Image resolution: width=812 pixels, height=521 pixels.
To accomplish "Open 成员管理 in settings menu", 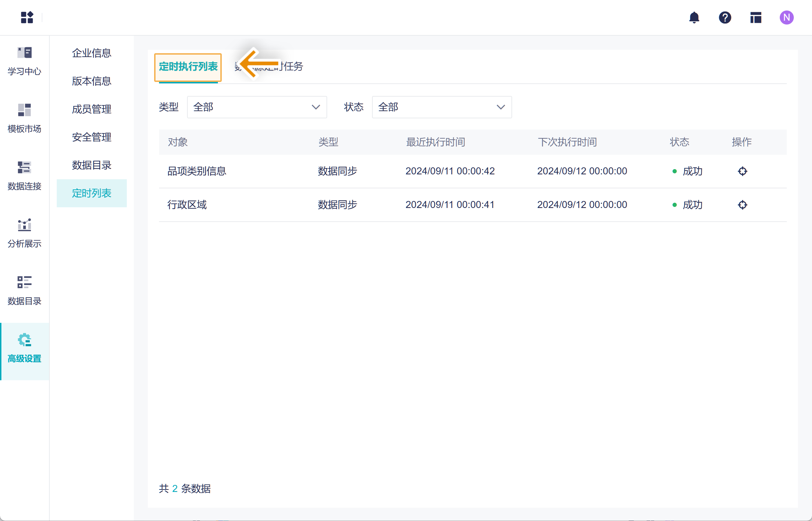I will click(x=91, y=109).
